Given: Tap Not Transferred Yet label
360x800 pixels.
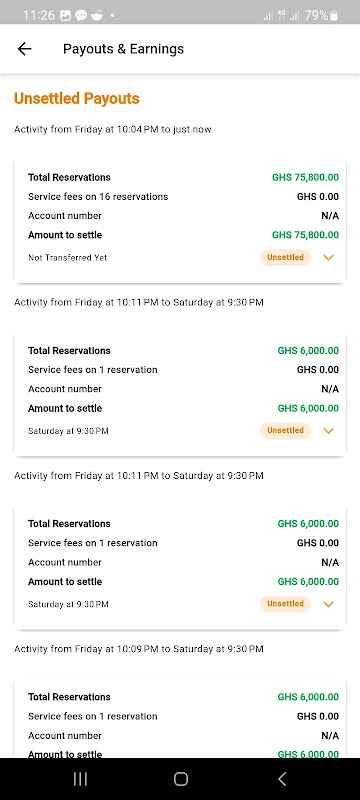Looking at the screenshot, I should tap(67, 258).
